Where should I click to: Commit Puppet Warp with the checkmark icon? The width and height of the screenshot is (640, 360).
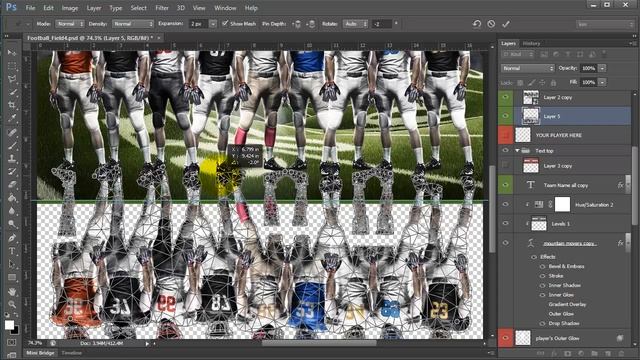506,24
